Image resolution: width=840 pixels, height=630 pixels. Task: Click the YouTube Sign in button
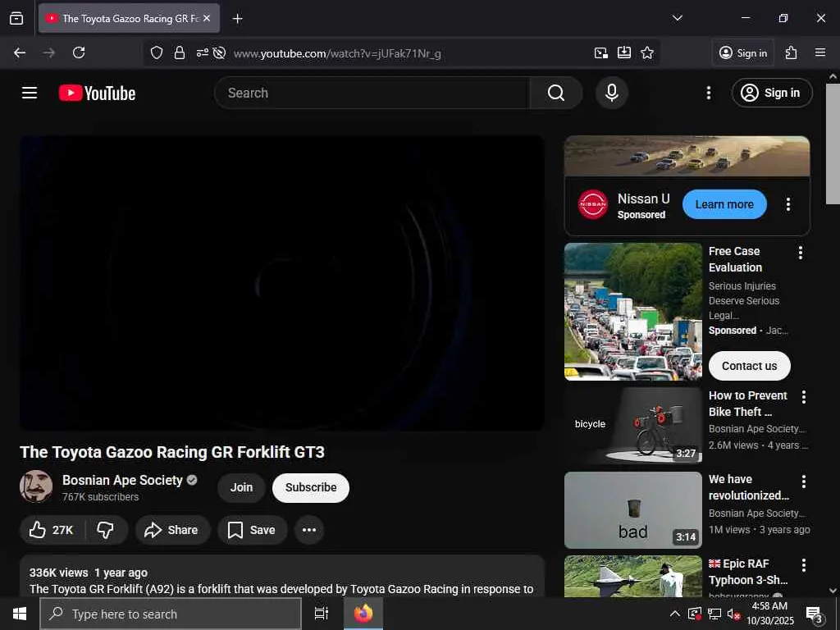coord(771,93)
